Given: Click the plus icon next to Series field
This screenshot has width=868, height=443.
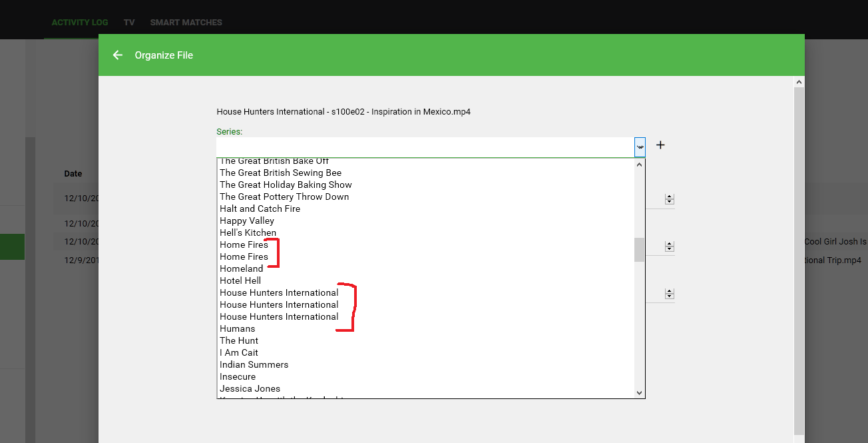Looking at the screenshot, I should pos(660,145).
